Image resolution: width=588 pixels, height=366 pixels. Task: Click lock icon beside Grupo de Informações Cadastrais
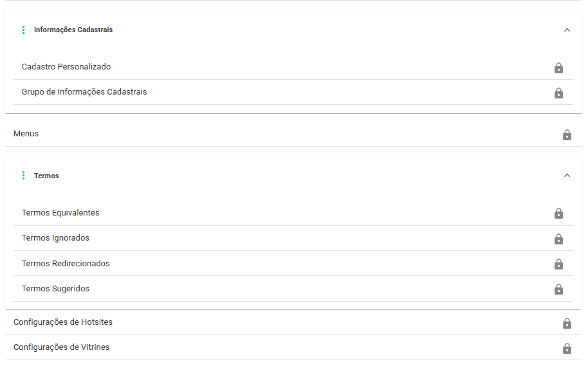[558, 93]
